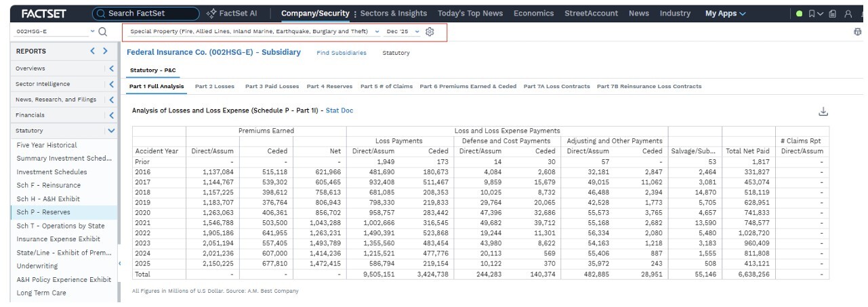Go to the next report using the right arrow
868x307 pixels.
[105, 51]
